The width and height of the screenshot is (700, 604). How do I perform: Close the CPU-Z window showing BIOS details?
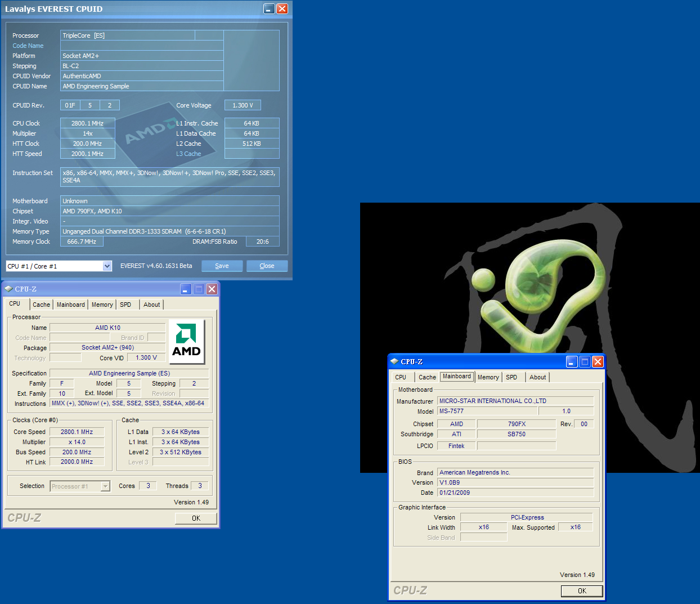(x=598, y=361)
